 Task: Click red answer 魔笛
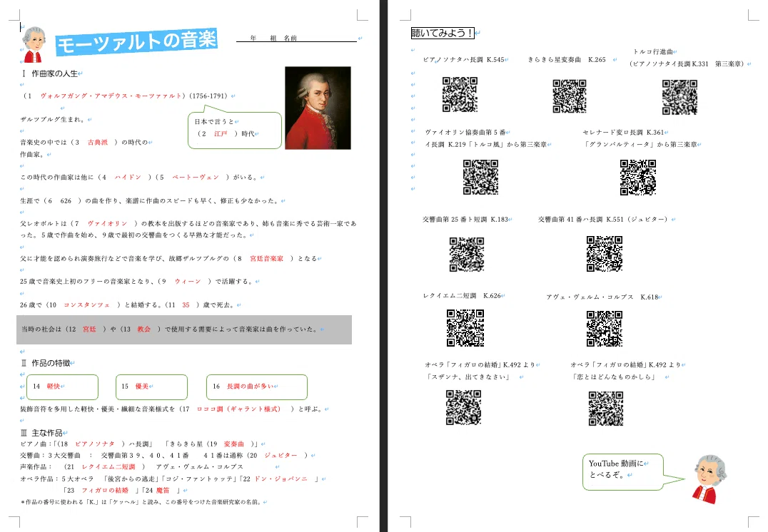(163, 491)
